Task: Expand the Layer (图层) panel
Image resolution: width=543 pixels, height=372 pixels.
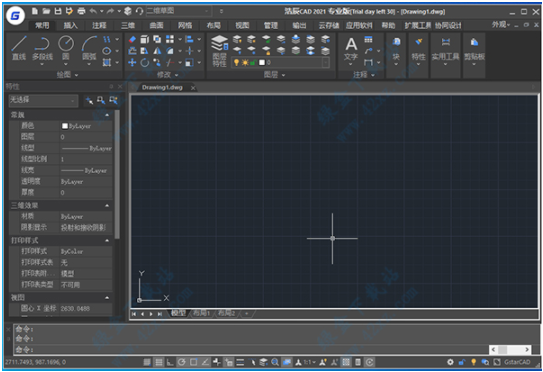Action: (x=274, y=75)
